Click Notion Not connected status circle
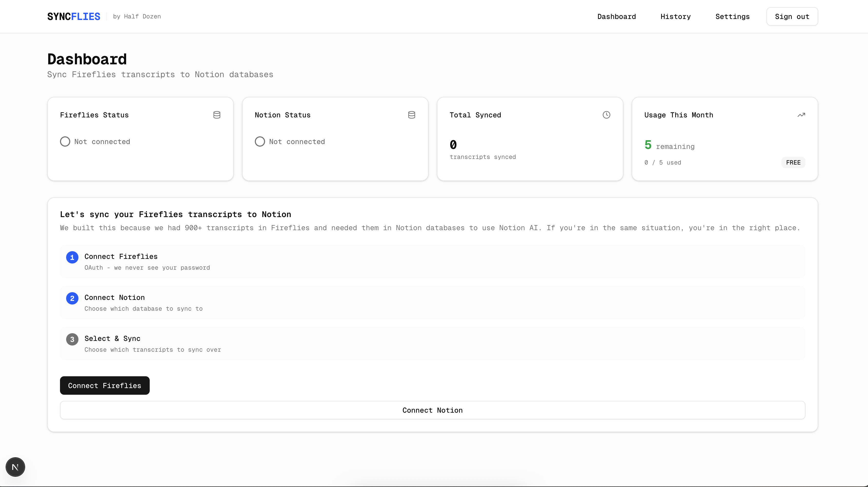868x487 pixels. (x=260, y=141)
